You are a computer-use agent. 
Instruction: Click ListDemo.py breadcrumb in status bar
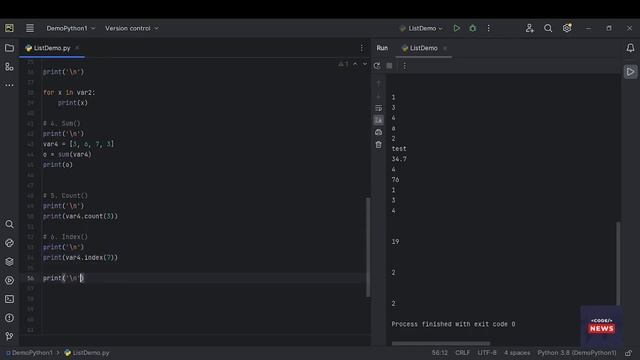pos(87,353)
